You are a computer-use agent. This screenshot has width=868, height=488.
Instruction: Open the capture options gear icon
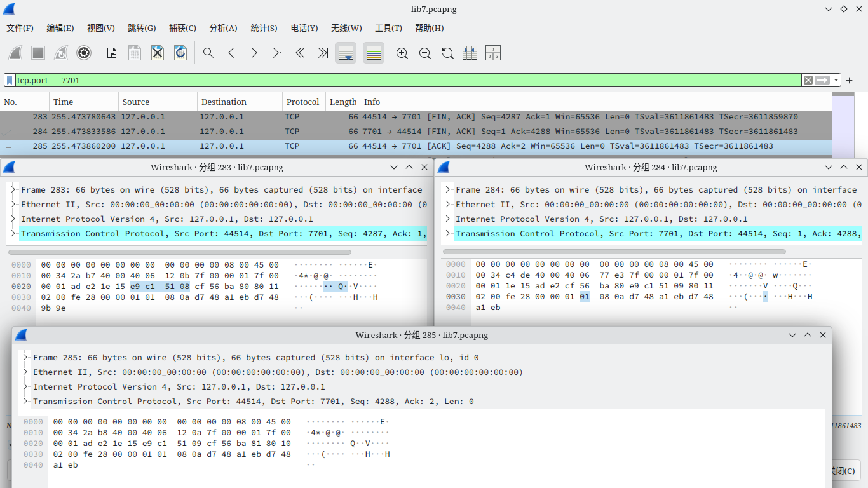pyautogui.click(x=84, y=53)
